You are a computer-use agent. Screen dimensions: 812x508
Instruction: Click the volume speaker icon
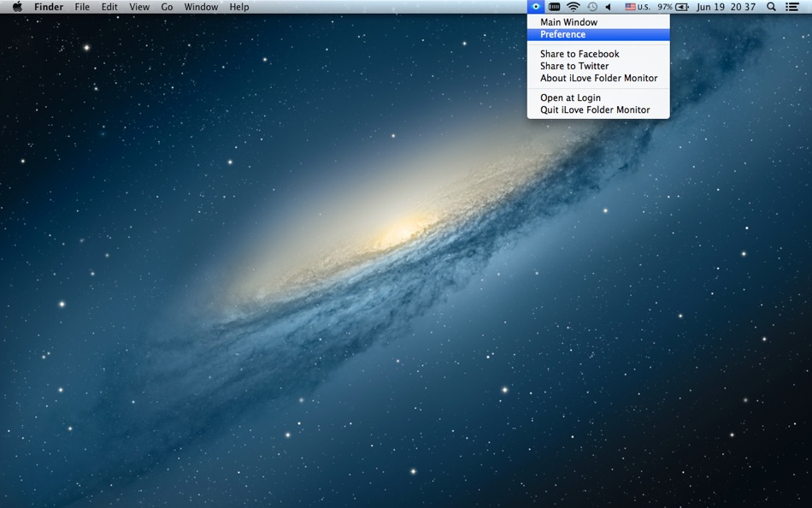609,7
